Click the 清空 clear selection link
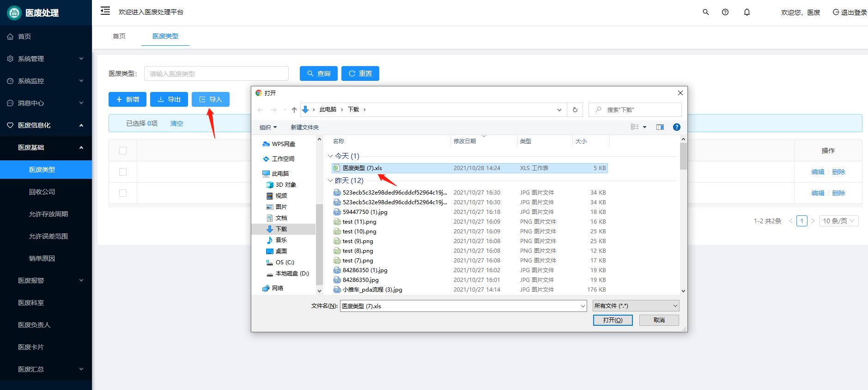 point(176,123)
